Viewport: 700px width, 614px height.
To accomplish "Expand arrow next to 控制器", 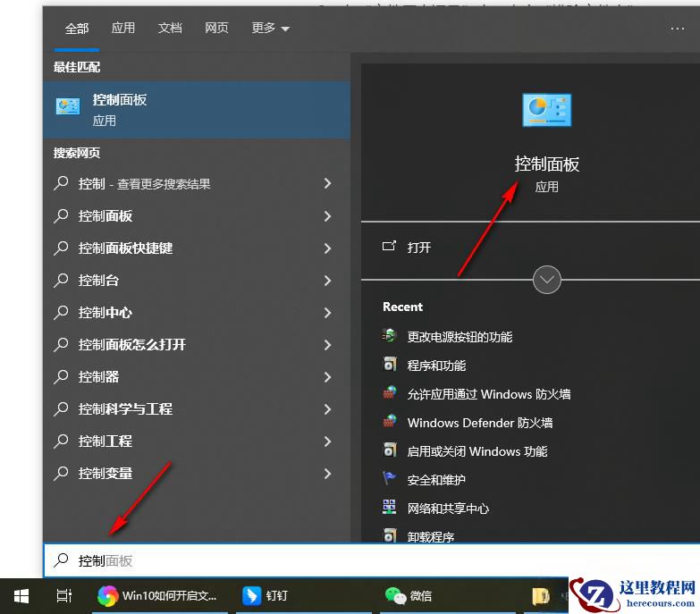I will coord(327,376).
